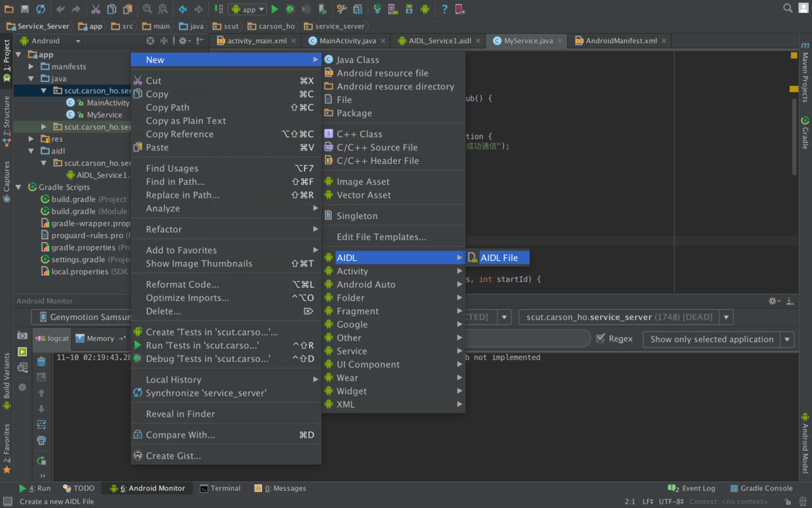Click the Restart logcat icon
Image resolution: width=812 pixels, height=508 pixels.
41,461
